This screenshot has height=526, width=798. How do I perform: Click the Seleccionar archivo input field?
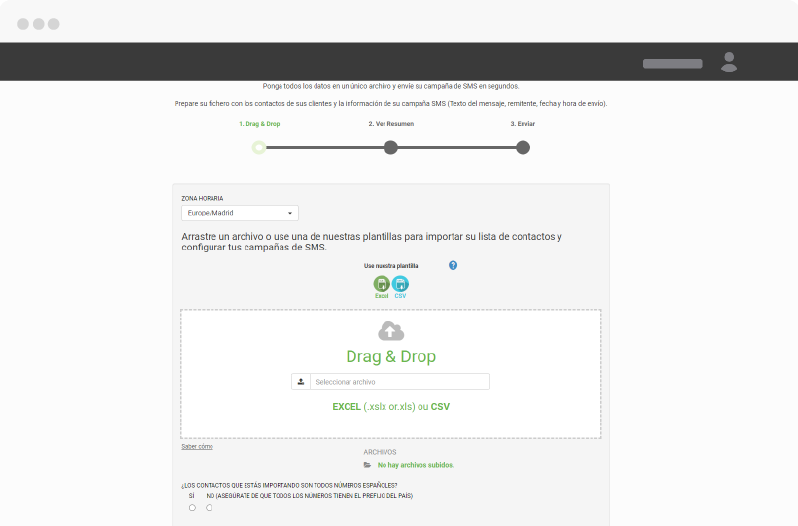click(x=399, y=382)
